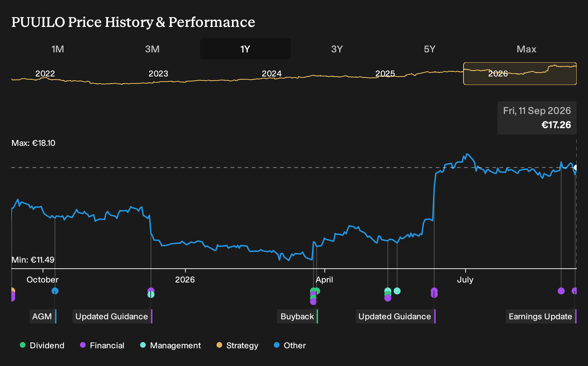Click the highlighted 2026 range selector window

click(520, 74)
